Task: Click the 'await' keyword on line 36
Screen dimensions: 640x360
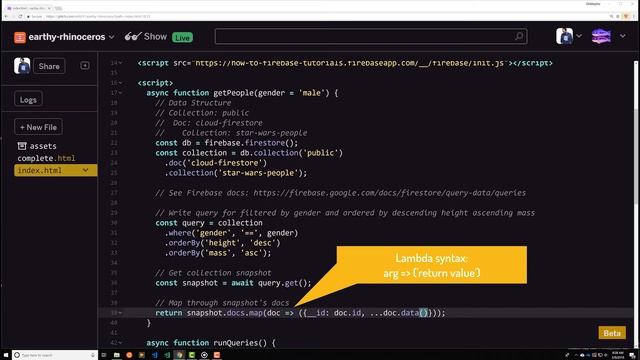Action: (242, 283)
